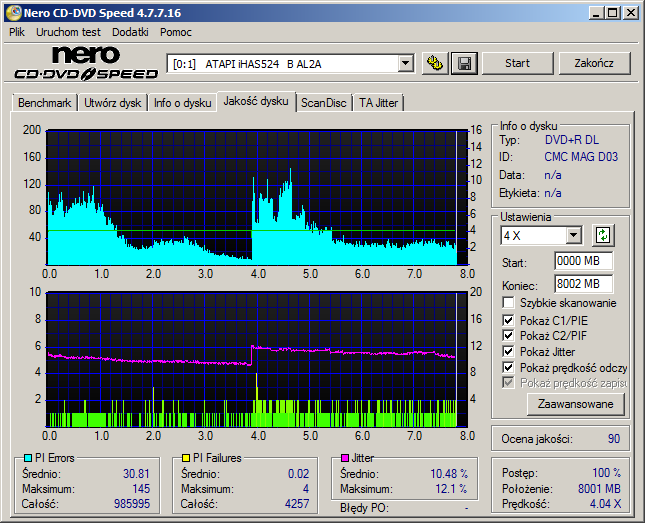Click the greyed Pokaż prędkość zapisu checkbox
The image size is (645, 523).
coord(508,383)
